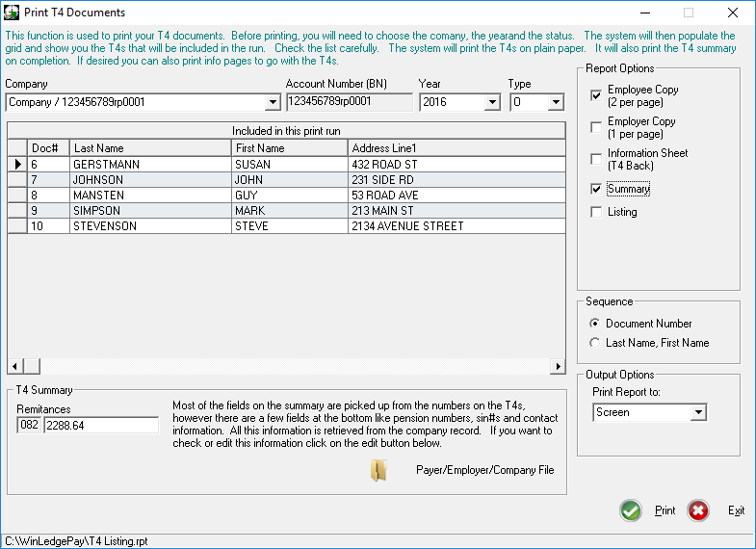This screenshot has width=756, height=549.
Task: Click the app icon in the title bar
Action: click(12, 13)
